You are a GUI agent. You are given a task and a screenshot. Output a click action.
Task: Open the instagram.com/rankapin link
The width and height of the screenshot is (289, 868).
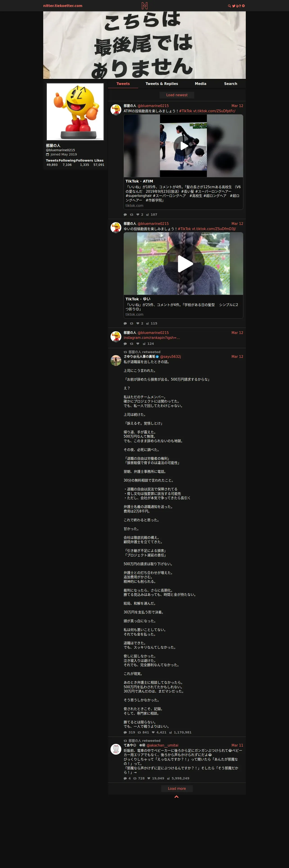[152, 338]
